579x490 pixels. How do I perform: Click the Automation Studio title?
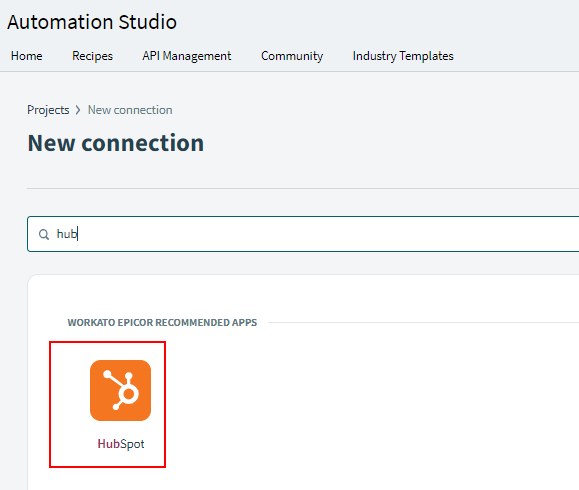(x=92, y=22)
